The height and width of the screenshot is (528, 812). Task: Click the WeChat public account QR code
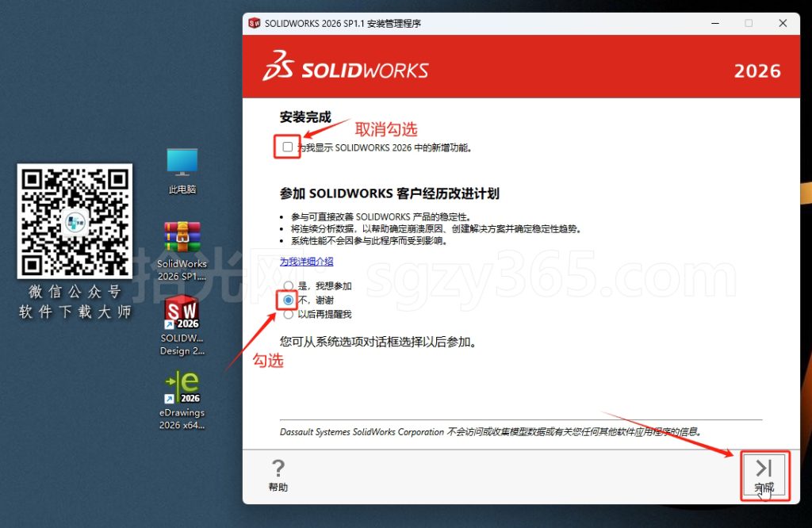pos(74,223)
